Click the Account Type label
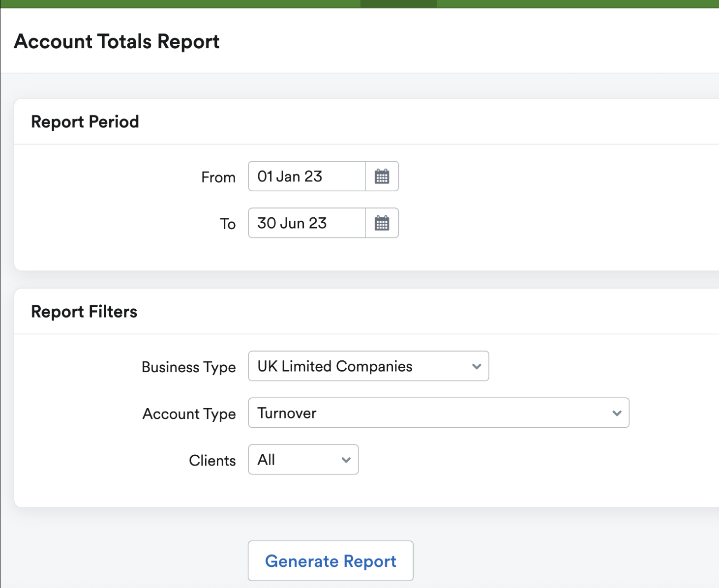This screenshot has height=588, width=719. (x=189, y=414)
